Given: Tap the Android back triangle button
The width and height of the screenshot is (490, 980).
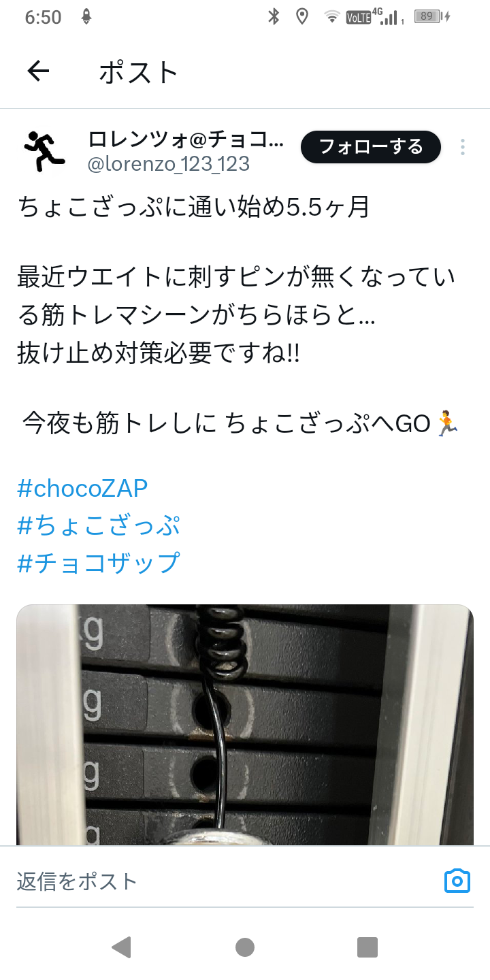Looking at the screenshot, I should 121,947.
